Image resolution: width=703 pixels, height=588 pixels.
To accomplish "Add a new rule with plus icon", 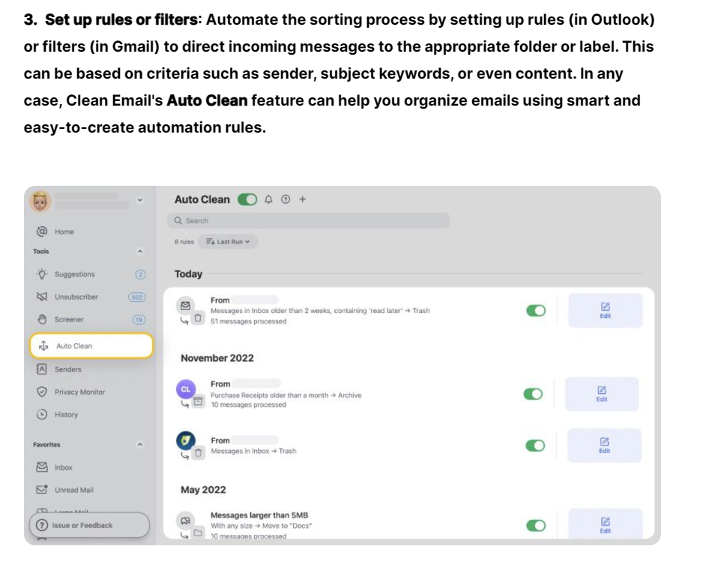I will [303, 199].
